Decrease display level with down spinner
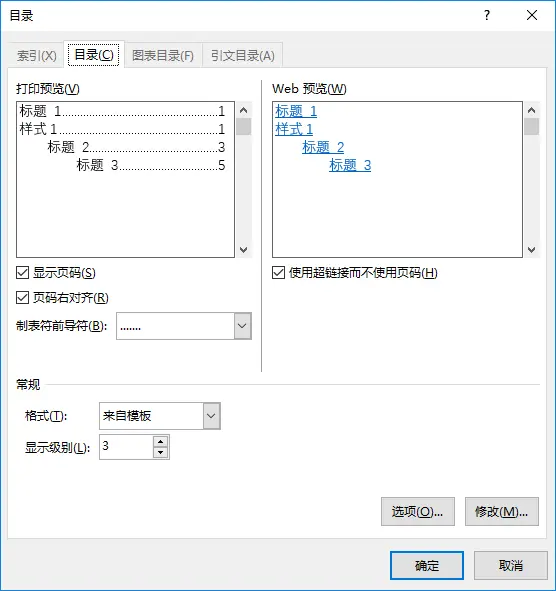This screenshot has height=591, width=556. tap(161, 452)
